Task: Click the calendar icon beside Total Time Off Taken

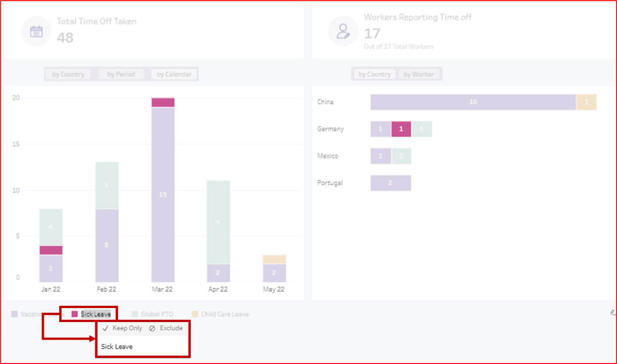Action: [36, 31]
